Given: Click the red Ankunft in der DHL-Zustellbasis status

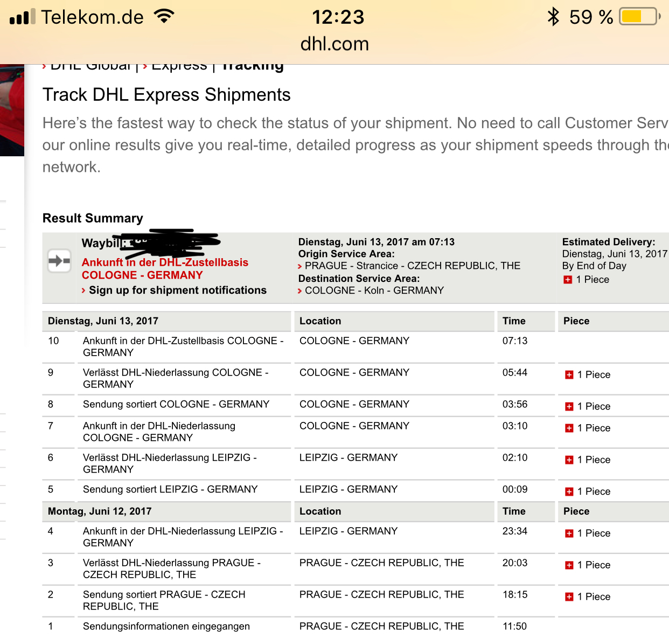Looking at the screenshot, I should point(165,269).
